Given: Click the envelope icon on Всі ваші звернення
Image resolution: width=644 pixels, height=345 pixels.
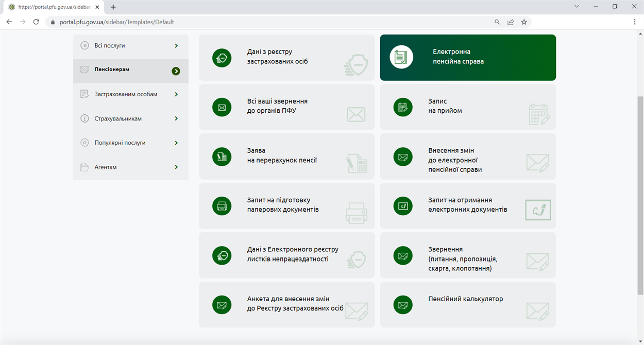Looking at the screenshot, I should 222,107.
